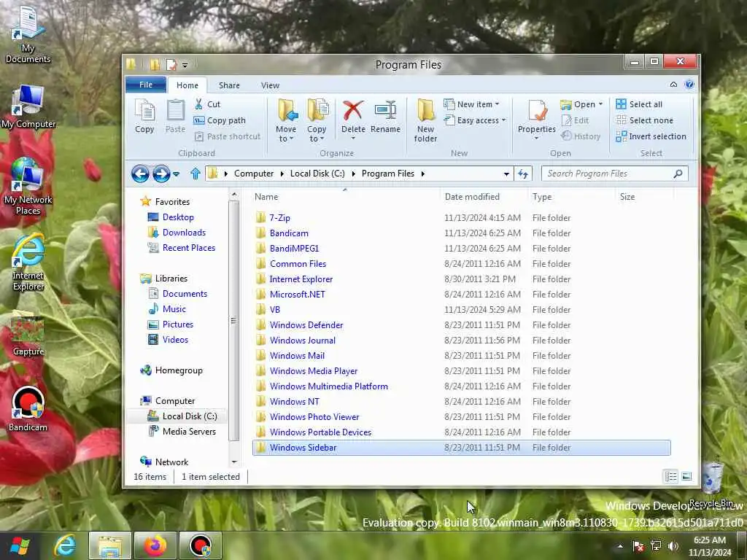Expand breadcrumb arrow after Local Disk (C:)

tap(354, 174)
